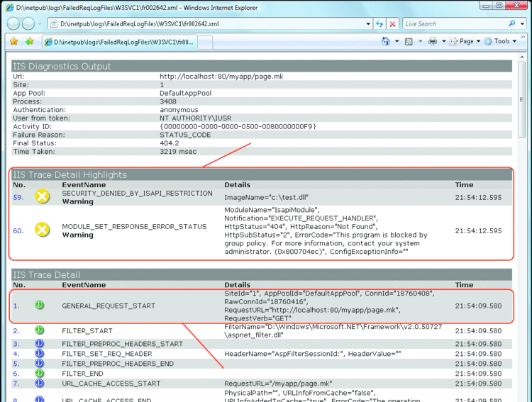The image size is (532, 402).
Task: Click the Failure Reason value STATUS_CODE
Action: 185,135
